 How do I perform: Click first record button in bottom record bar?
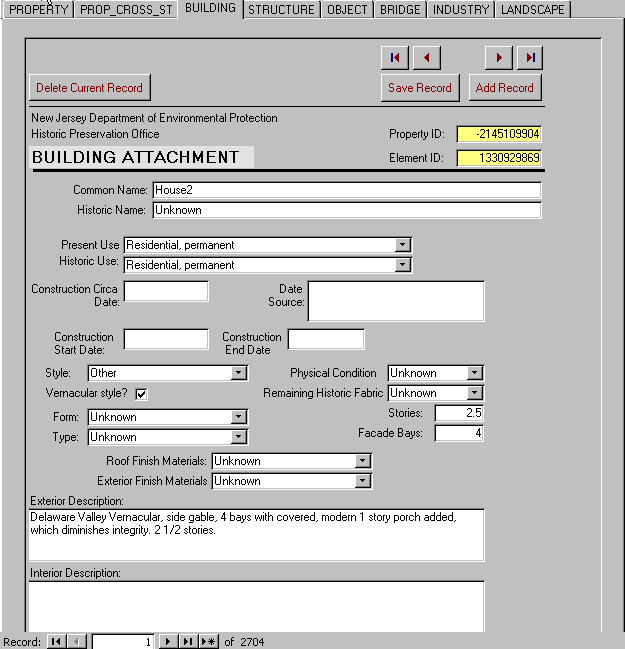[x=56, y=642]
